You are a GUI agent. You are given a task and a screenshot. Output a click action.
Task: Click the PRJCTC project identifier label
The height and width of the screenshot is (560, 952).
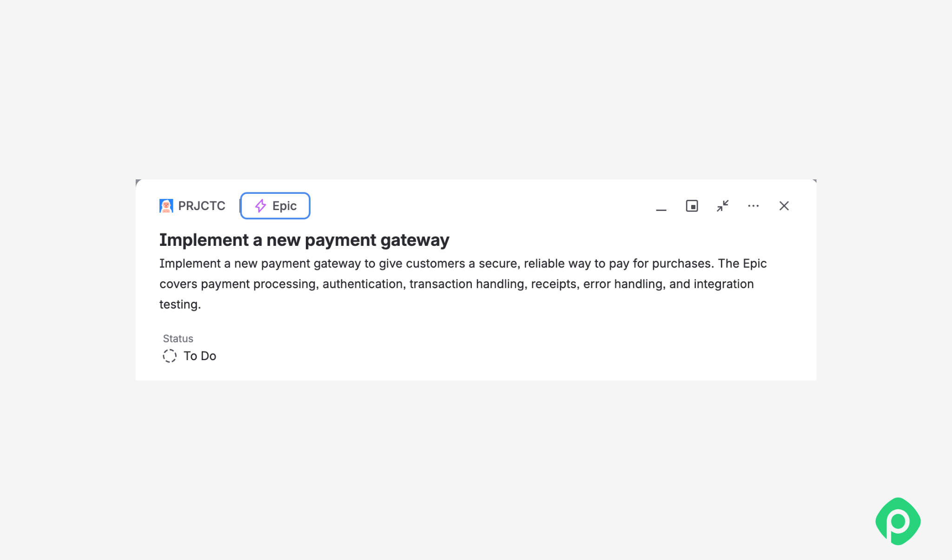coord(202,206)
